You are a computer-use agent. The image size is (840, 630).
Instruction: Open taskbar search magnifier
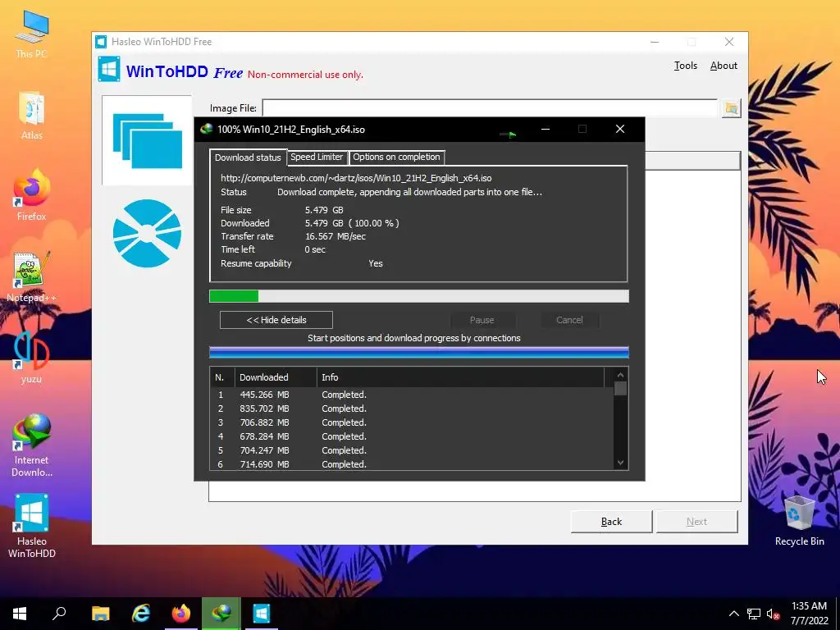(x=59, y=613)
